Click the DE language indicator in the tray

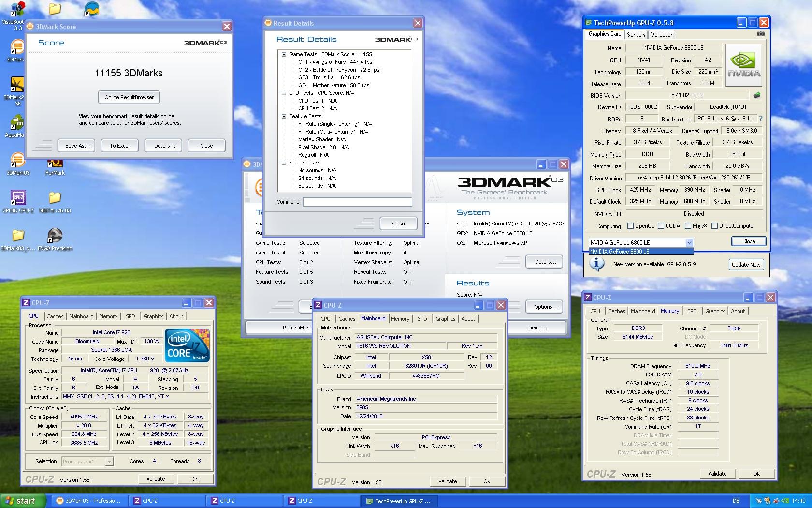point(736,501)
